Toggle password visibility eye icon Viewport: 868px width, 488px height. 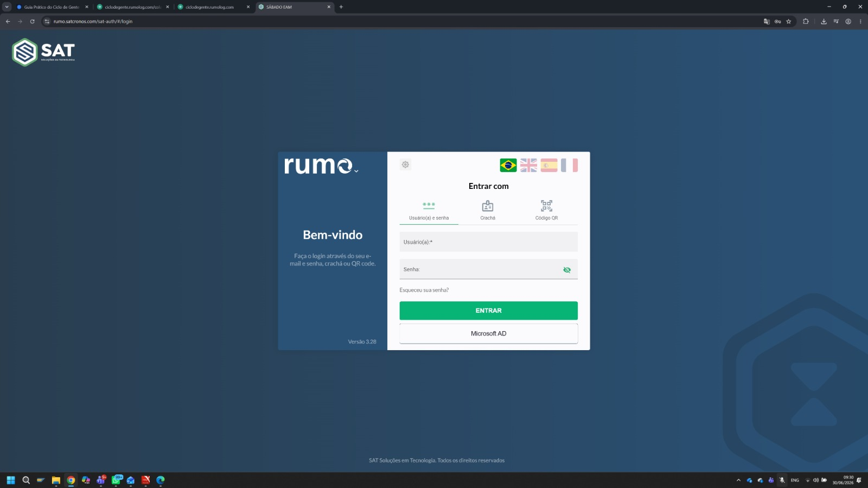point(567,270)
